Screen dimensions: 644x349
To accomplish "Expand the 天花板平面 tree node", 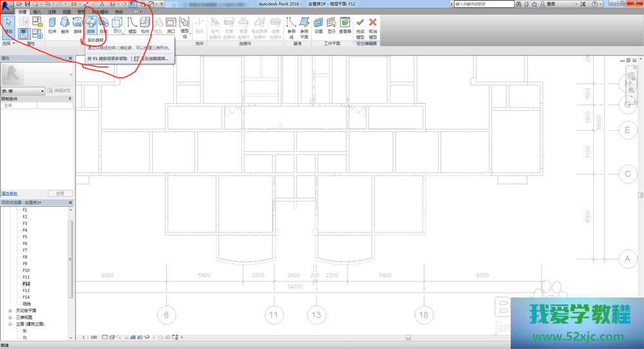I will click(10, 310).
